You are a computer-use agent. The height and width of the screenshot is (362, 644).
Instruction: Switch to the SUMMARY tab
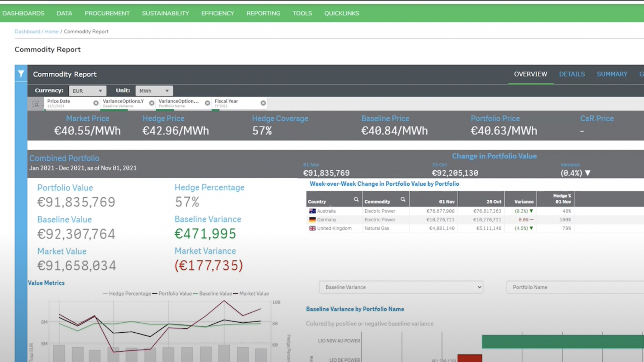[x=612, y=74]
